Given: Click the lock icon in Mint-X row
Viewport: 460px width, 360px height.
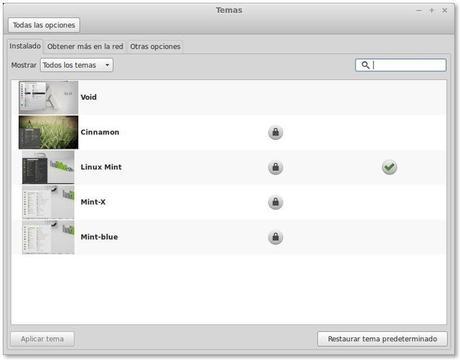Looking at the screenshot, I should click(x=275, y=202).
